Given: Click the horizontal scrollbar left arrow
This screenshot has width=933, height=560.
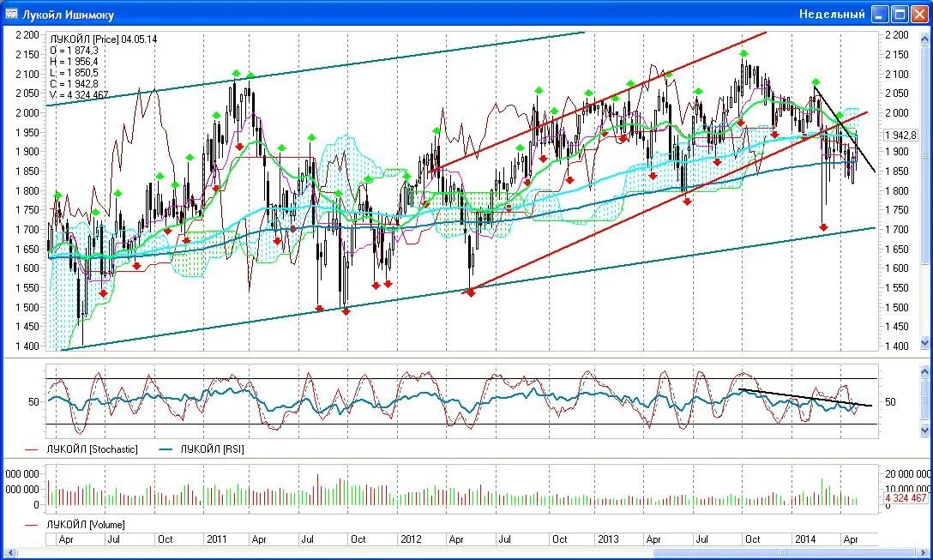Looking at the screenshot, I should [x=9, y=553].
